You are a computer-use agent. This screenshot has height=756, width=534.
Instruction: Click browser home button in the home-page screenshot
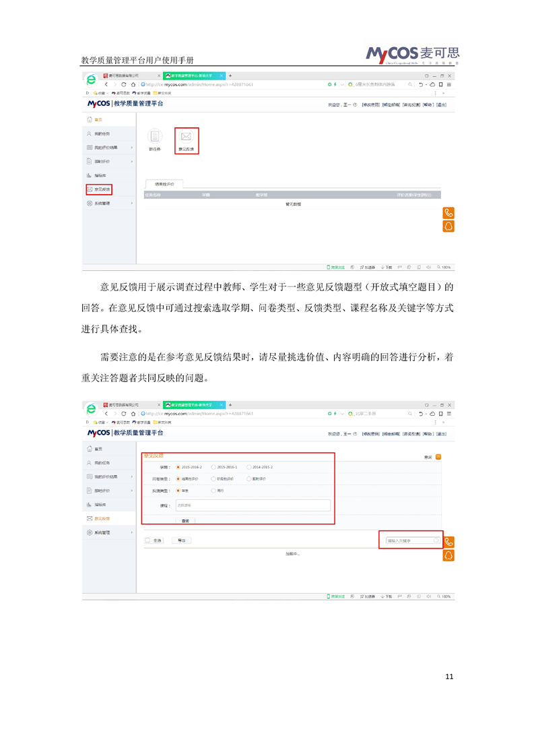pyautogui.click(x=133, y=84)
